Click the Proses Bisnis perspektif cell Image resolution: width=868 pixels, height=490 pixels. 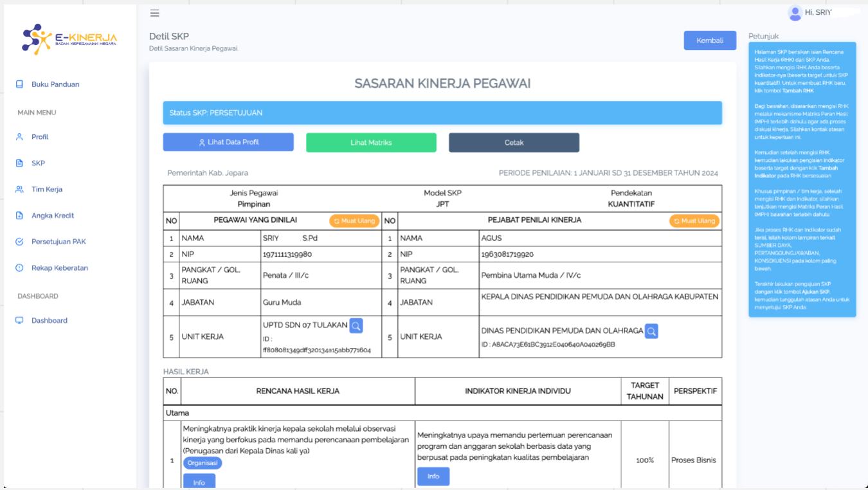tap(695, 460)
